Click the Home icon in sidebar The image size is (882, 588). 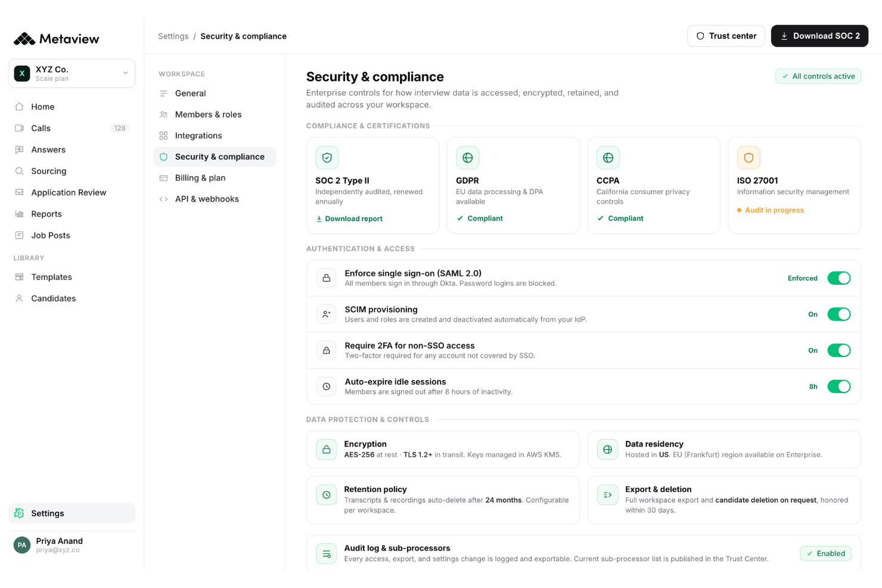pyautogui.click(x=19, y=107)
